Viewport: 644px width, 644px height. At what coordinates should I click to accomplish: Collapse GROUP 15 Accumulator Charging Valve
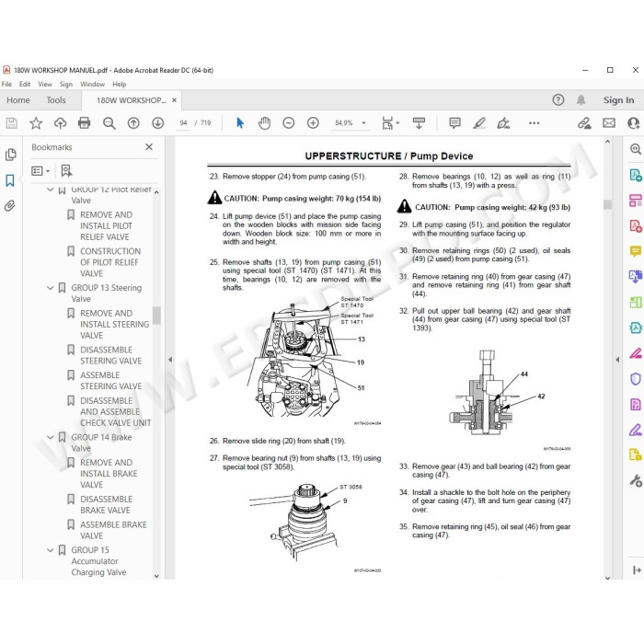[x=50, y=550]
